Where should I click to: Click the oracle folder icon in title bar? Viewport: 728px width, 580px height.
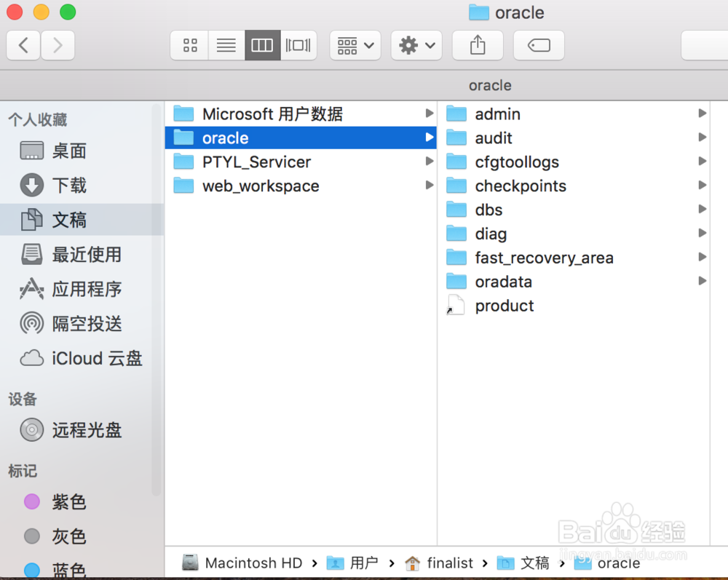479,12
